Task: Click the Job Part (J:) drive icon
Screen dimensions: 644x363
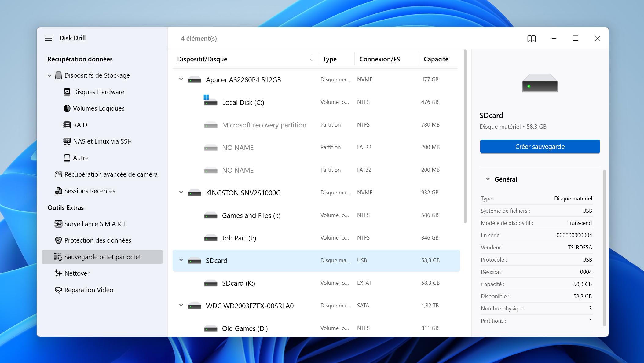Action: tap(211, 238)
